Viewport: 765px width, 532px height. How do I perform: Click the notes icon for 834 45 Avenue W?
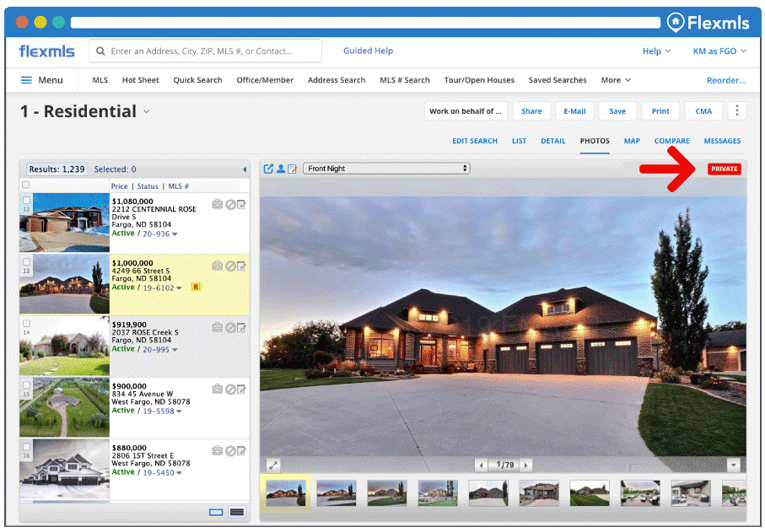(x=241, y=390)
